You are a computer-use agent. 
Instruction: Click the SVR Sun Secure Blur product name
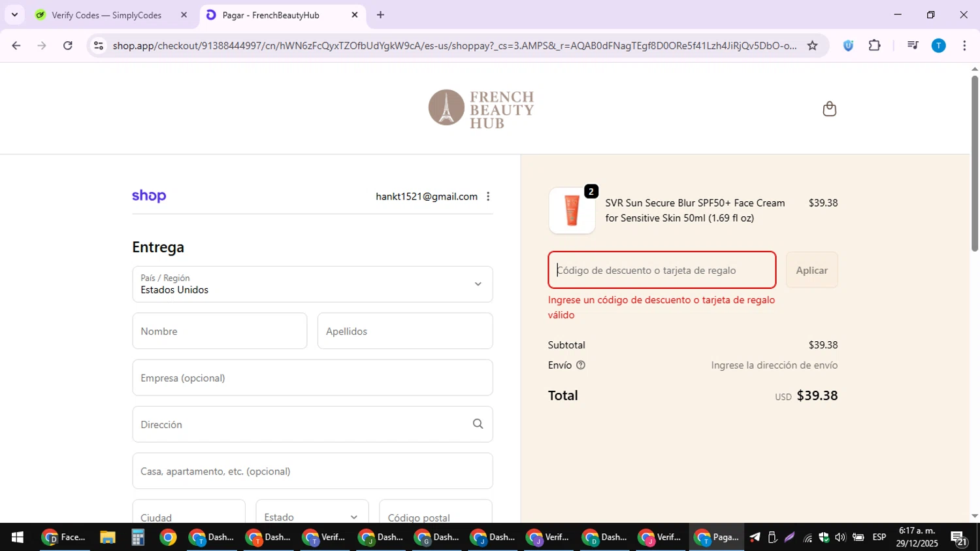[695, 210]
